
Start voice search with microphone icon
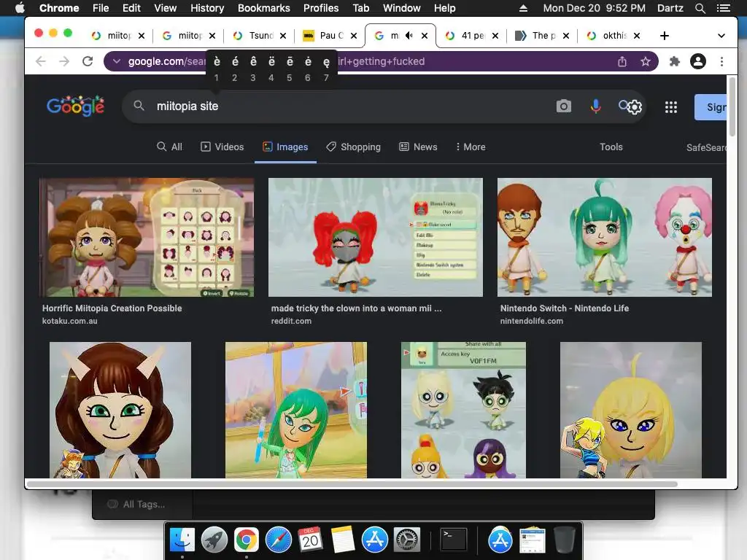pos(595,106)
